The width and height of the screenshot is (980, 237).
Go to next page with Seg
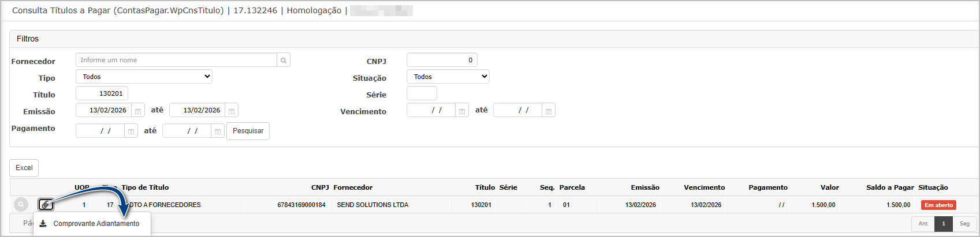[964, 224]
